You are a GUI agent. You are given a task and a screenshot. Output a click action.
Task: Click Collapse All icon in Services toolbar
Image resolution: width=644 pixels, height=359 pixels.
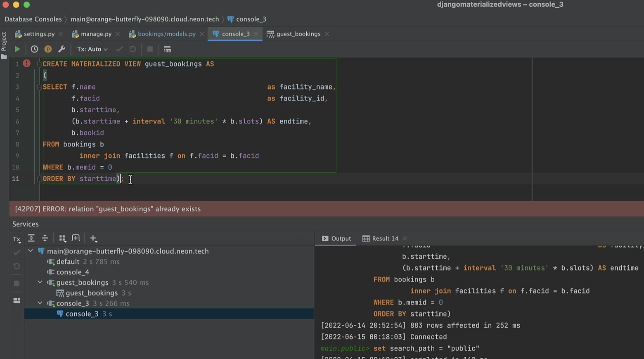click(x=45, y=238)
